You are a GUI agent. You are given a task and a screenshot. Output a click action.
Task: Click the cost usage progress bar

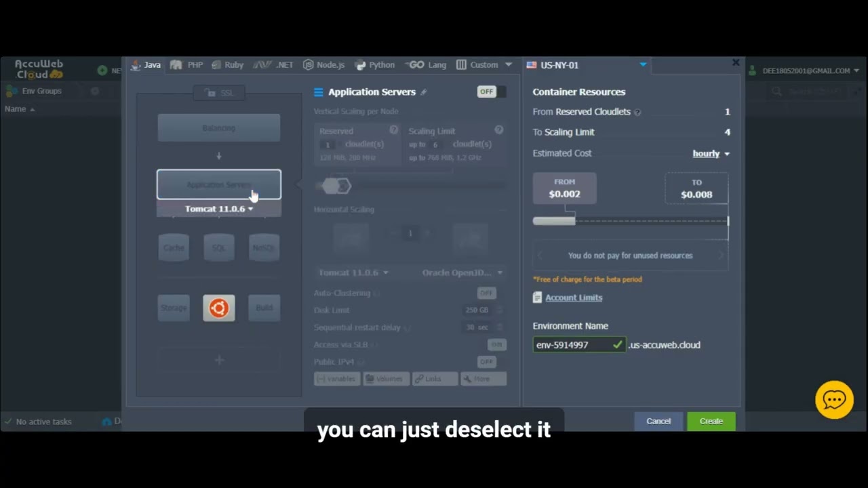631,221
